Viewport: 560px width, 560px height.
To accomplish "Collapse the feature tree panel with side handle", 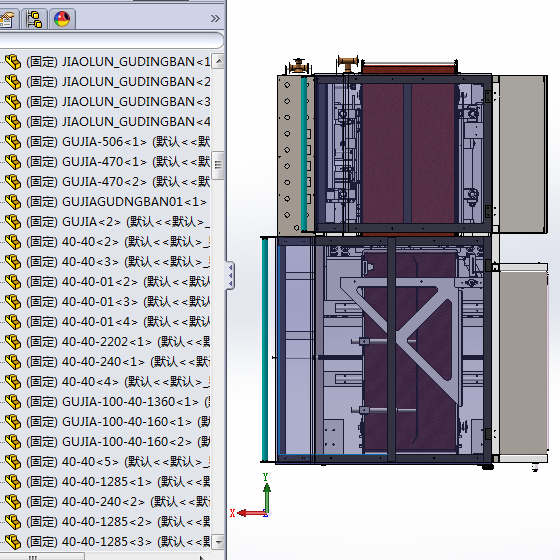I will click(230, 275).
